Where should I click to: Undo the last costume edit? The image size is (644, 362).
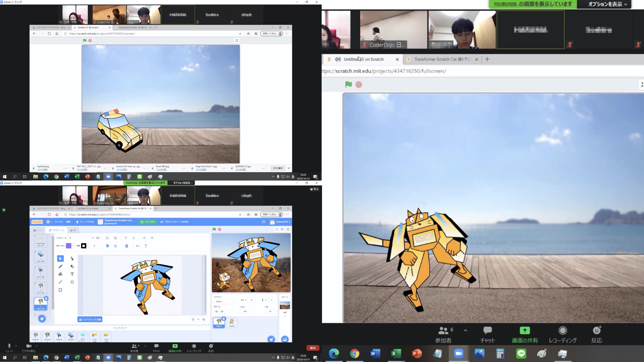click(x=93, y=238)
